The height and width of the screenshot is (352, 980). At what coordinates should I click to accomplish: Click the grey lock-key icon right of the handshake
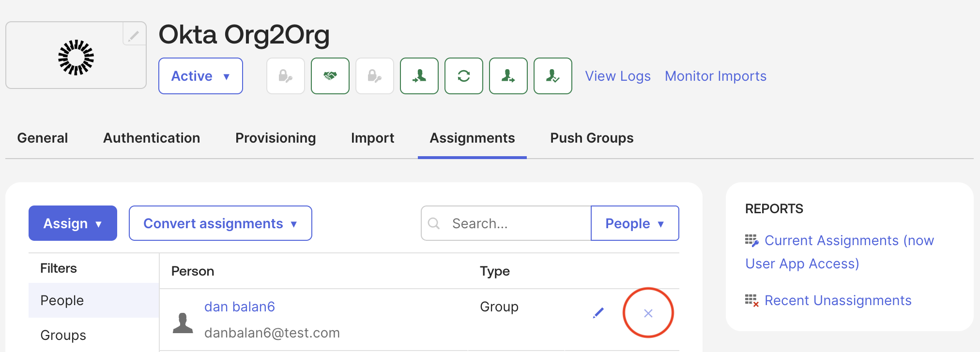375,76
